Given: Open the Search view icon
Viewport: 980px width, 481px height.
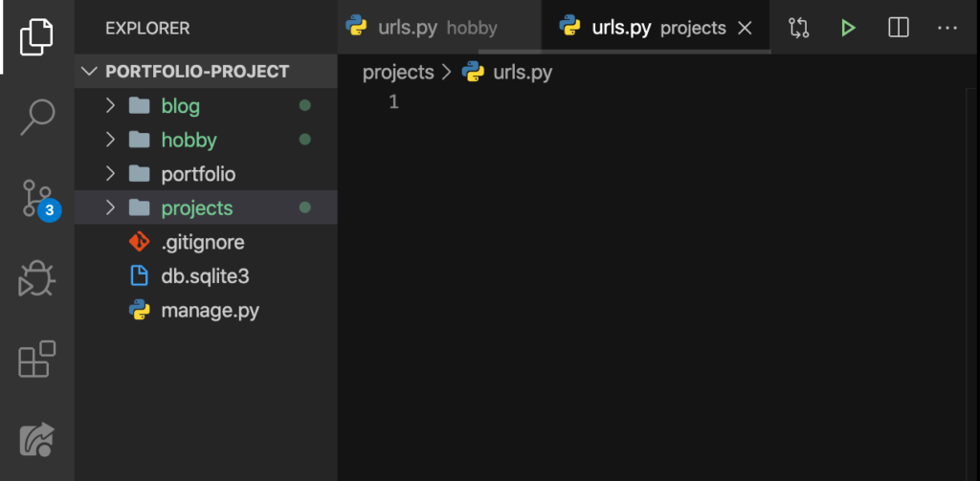Looking at the screenshot, I should click(x=37, y=117).
